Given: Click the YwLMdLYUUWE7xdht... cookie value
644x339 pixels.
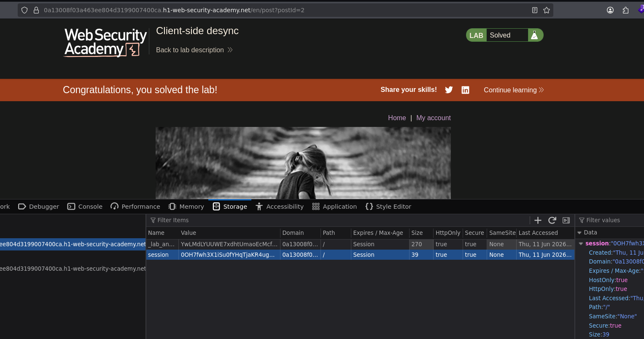Looking at the screenshot, I should click(x=229, y=244).
